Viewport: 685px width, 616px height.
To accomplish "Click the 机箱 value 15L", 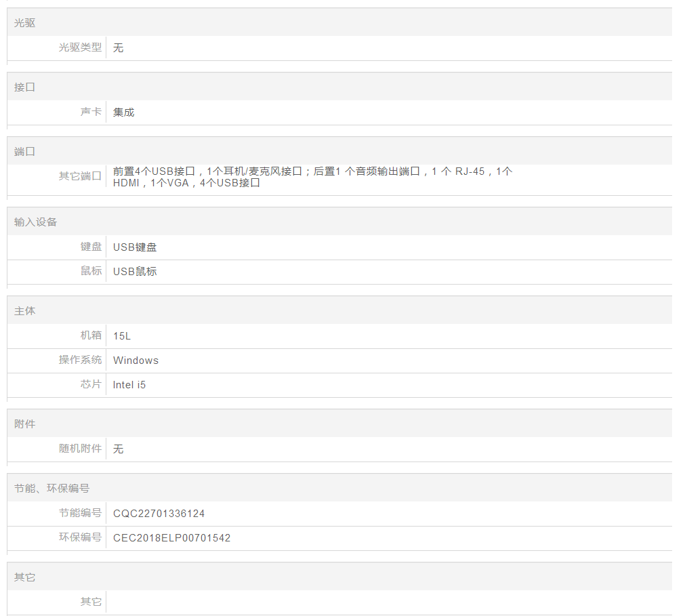I will (x=122, y=336).
